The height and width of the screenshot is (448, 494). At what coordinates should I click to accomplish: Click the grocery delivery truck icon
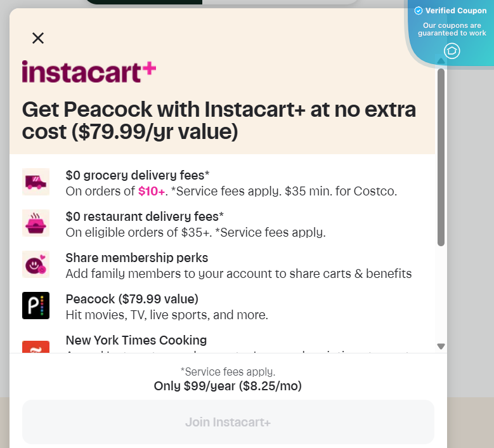coord(36,182)
